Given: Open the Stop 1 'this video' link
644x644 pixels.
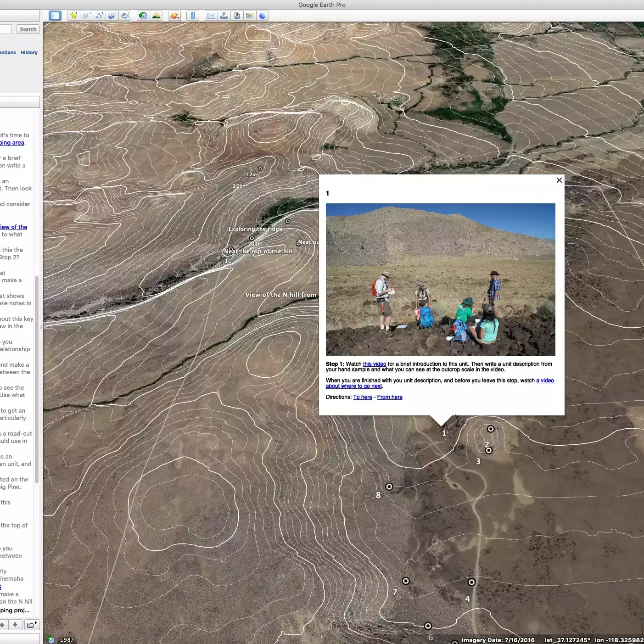Looking at the screenshot, I should click(x=374, y=364).
